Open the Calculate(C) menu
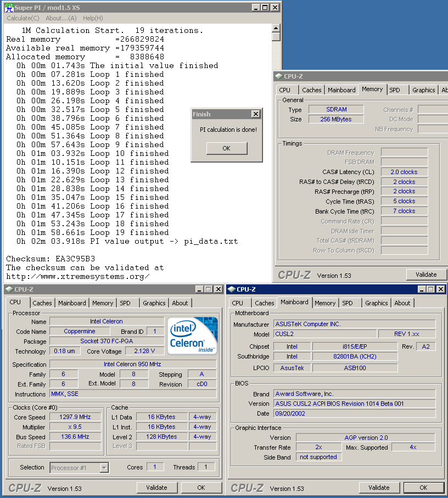This screenshot has height=498, width=448. (x=23, y=18)
